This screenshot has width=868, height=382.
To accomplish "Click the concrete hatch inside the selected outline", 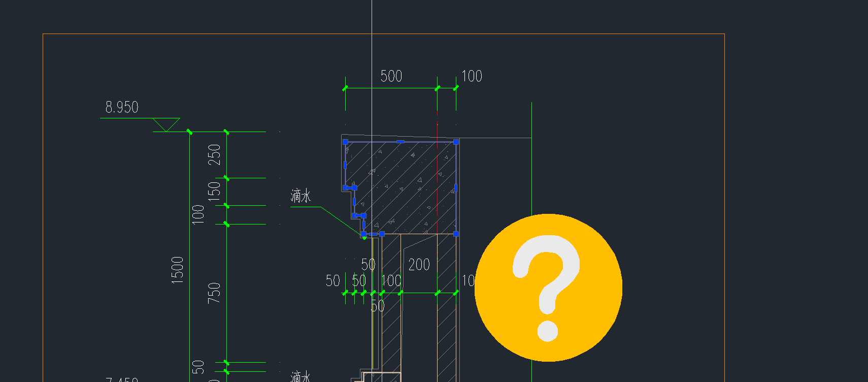I will (x=406, y=188).
